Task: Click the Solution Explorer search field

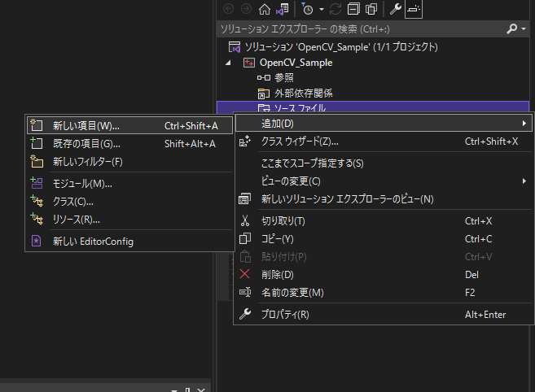Action: (362, 29)
